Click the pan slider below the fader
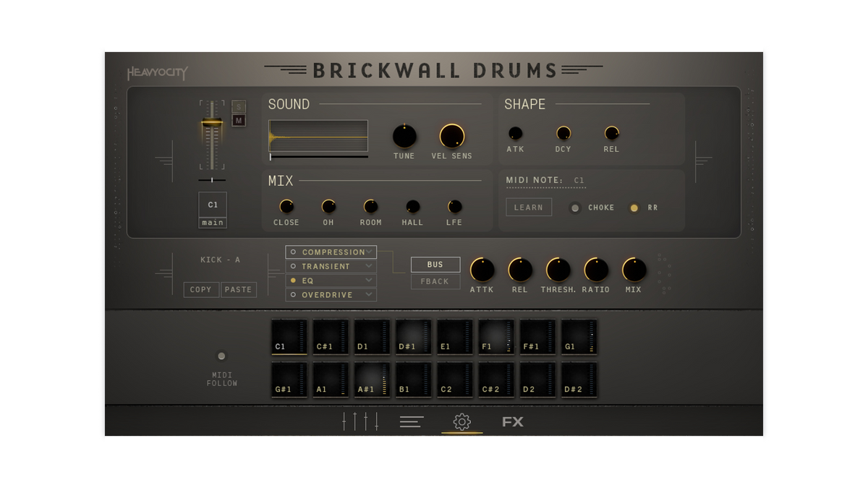This screenshot has width=868, height=488. tap(212, 179)
